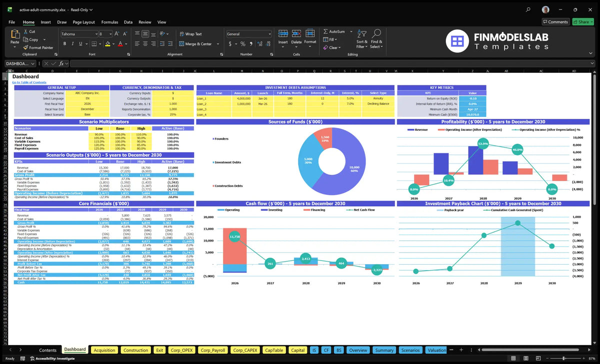Open the font size dropdown
The image size is (600, 364).
(110, 34)
